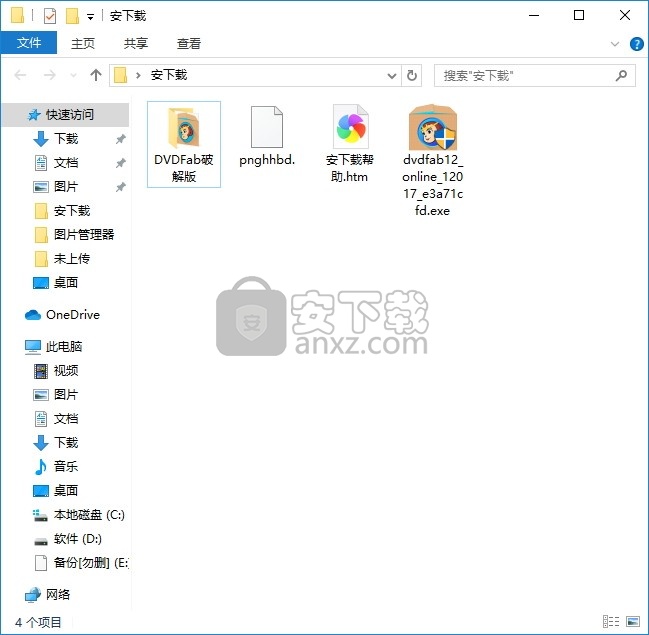
Task: Select 快速访问 in the navigation pane
Action: (65, 114)
